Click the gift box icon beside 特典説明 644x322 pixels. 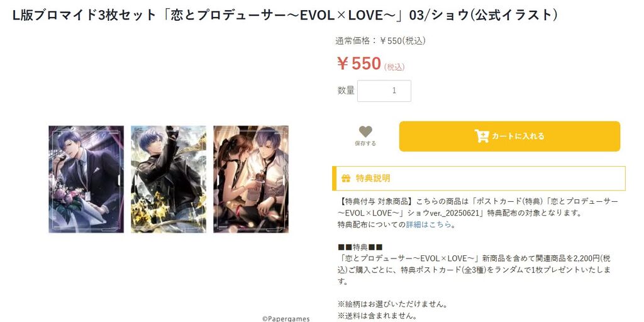pos(346,178)
